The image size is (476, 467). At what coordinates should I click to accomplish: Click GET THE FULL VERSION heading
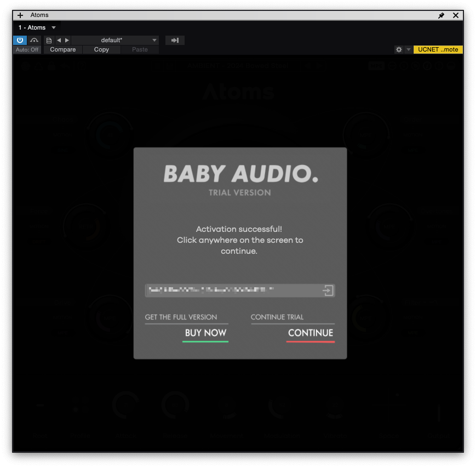[181, 317]
